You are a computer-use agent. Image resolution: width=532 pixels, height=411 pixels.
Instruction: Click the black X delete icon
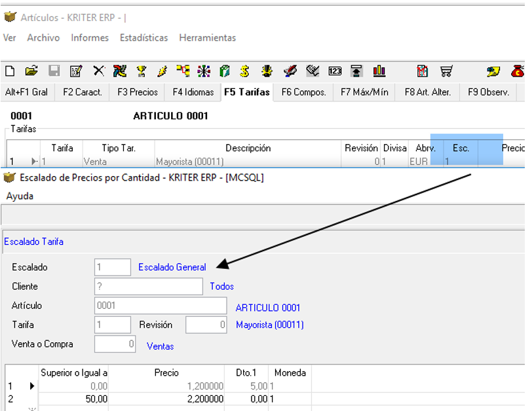[x=99, y=71]
